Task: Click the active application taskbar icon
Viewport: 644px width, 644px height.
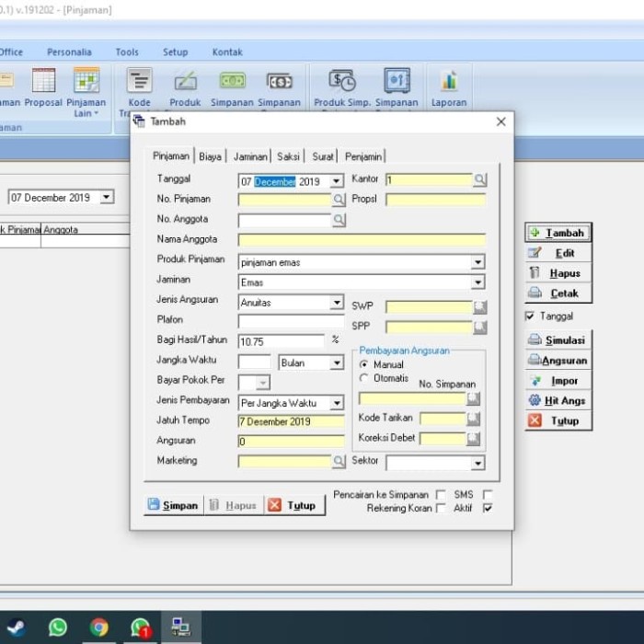Action: coord(180,627)
